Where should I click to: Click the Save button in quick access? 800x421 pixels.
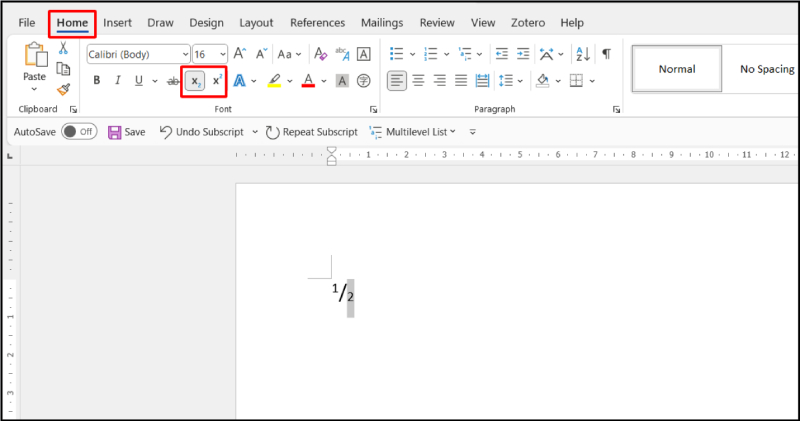(x=127, y=132)
